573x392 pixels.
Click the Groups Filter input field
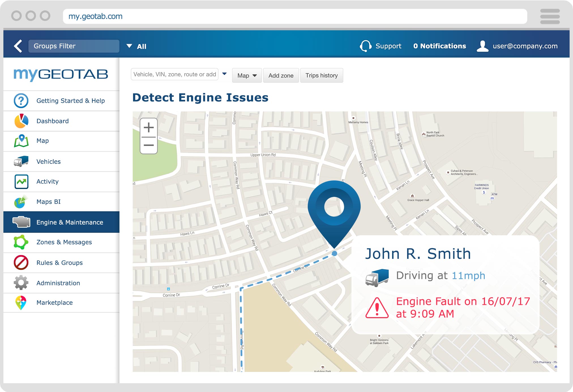coord(74,46)
